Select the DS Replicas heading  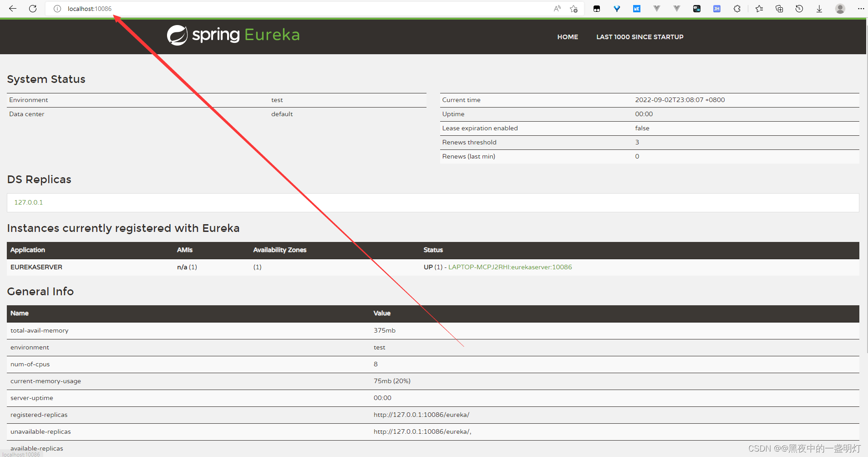coord(39,180)
